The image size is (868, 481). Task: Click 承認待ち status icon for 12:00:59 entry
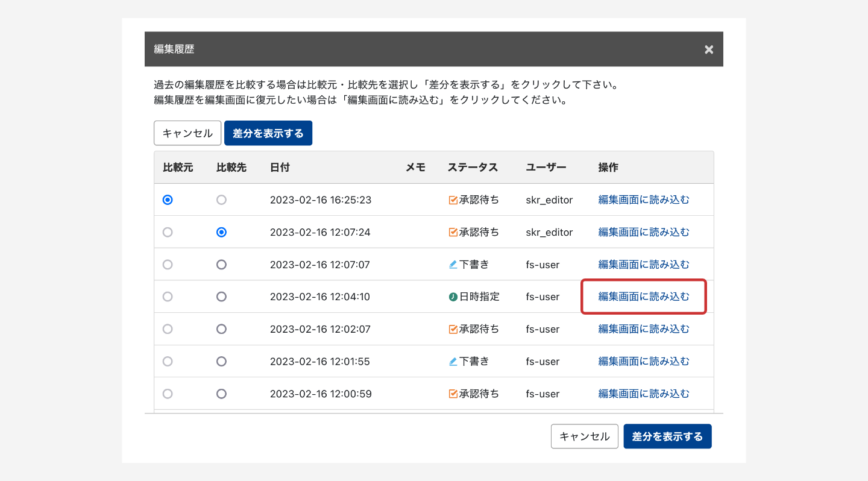click(453, 394)
